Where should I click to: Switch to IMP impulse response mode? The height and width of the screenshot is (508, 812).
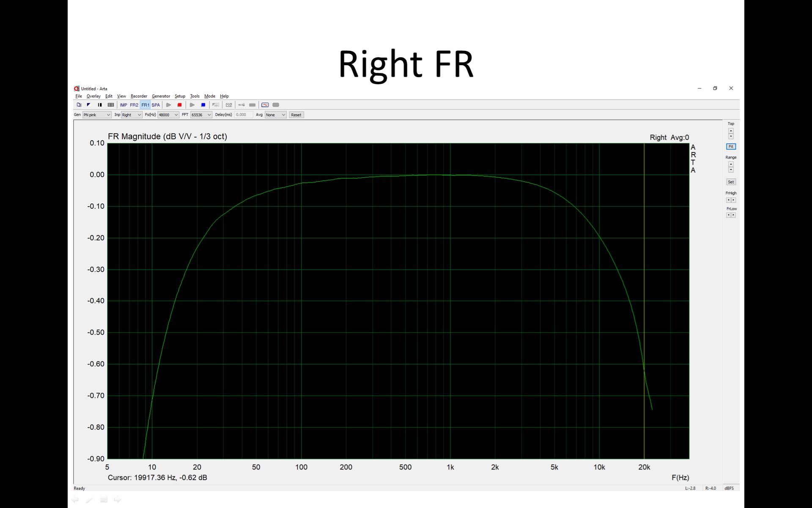coord(123,105)
